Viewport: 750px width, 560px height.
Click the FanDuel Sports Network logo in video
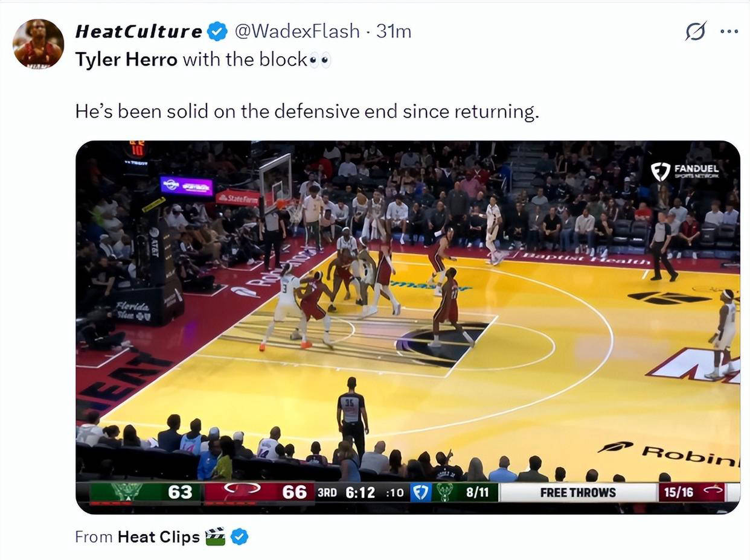click(x=685, y=171)
